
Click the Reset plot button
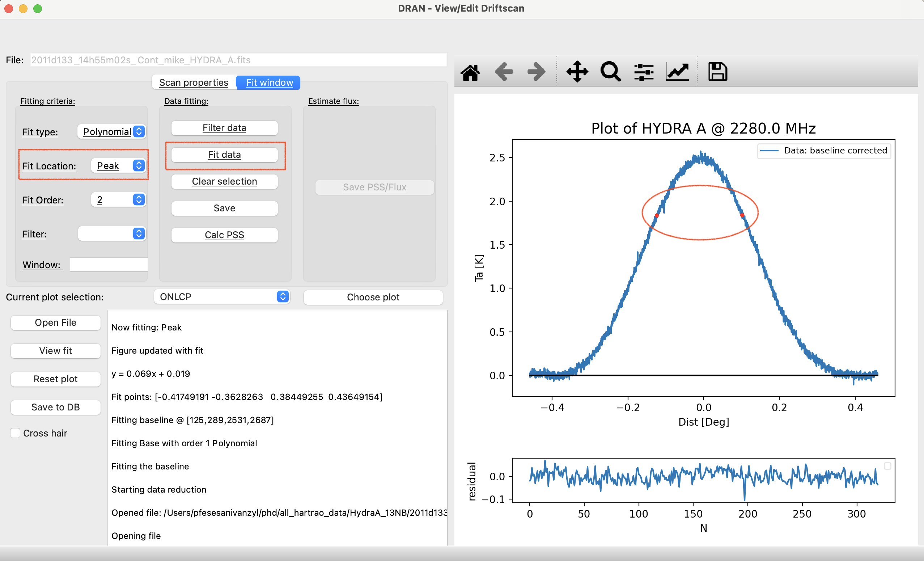click(55, 379)
